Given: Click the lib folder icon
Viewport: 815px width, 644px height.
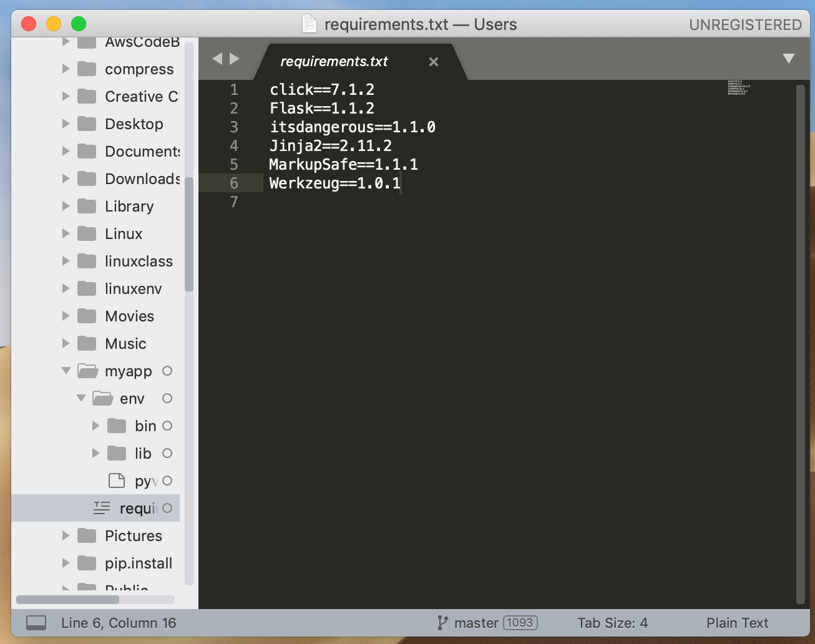Looking at the screenshot, I should click(117, 453).
